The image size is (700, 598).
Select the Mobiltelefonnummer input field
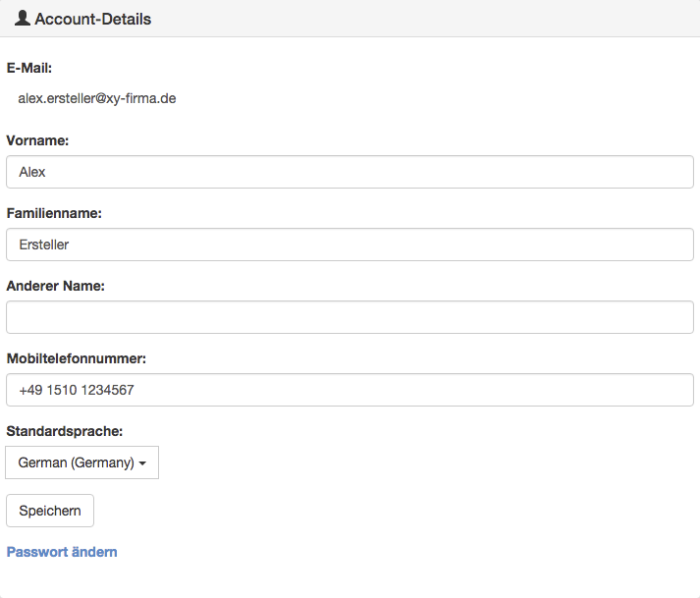[x=350, y=390]
